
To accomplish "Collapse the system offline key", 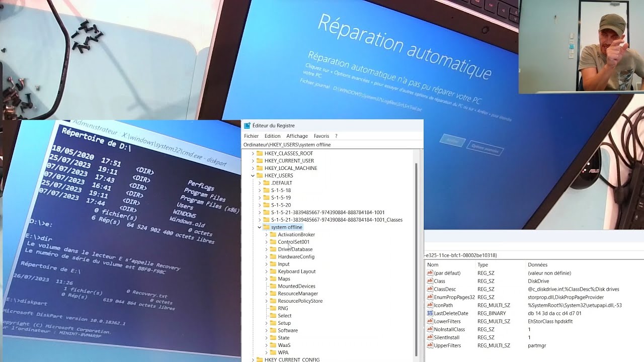I will click(260, 227).
